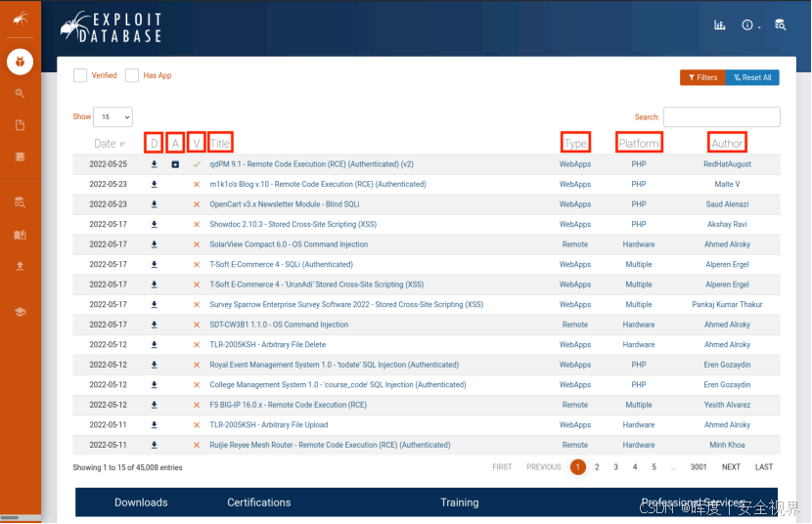Screen dimensions: 812x524
Task: Download the qdPM 9.1 exploit
Action: pyautogui.click(x=154, y=164)
